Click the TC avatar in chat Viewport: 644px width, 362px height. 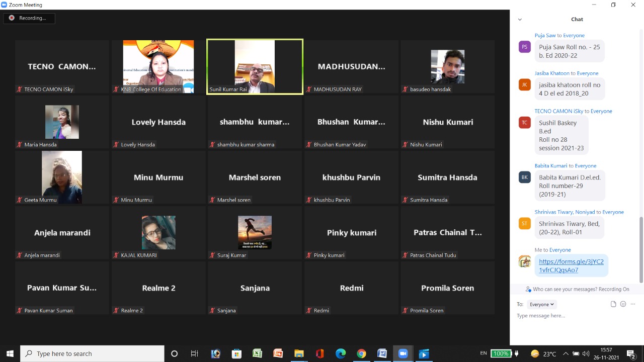524,122
